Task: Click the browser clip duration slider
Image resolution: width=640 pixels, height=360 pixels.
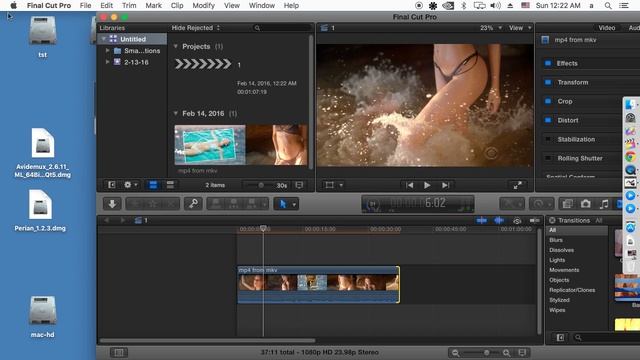Action: [x=260, y=185]
